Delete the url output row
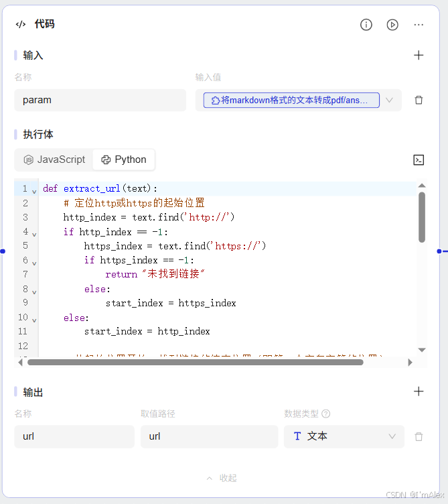Image resolution: width=448 pixels, height=504 pixels. click(x=419, y=437)
